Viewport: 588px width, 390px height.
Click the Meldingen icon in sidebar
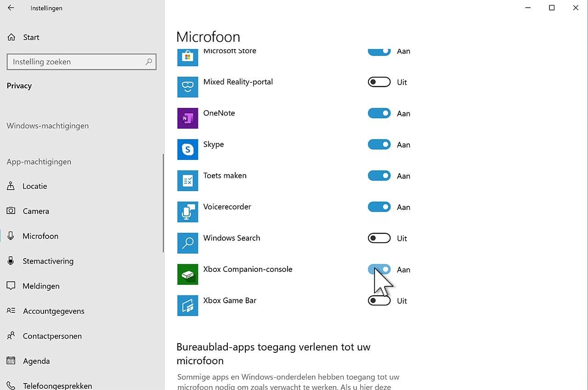click(x=11, y=286)
